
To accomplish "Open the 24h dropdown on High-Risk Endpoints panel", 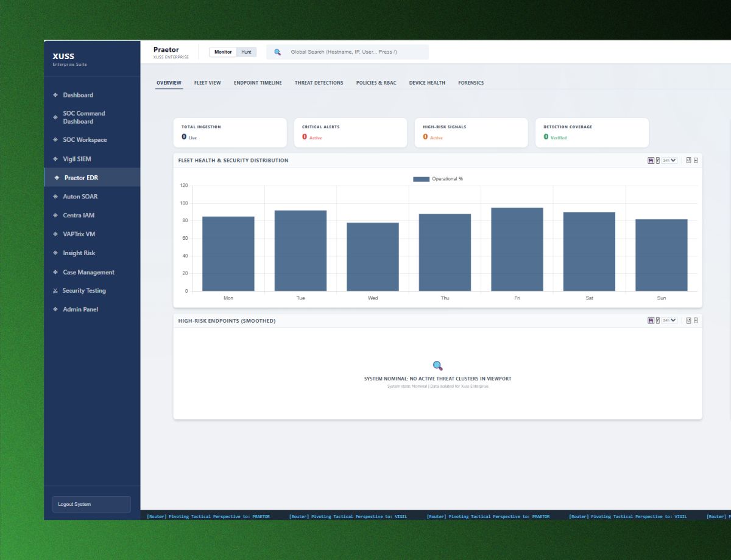I will (x=669, y=320).
